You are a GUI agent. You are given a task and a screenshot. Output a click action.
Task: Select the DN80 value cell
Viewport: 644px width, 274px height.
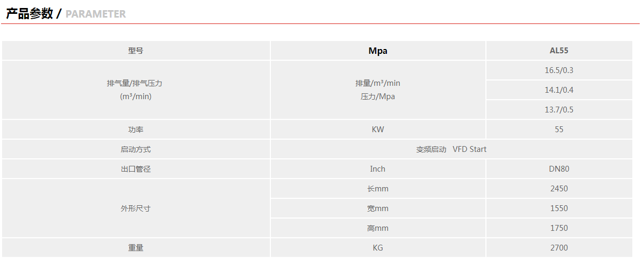click(559, 169)
